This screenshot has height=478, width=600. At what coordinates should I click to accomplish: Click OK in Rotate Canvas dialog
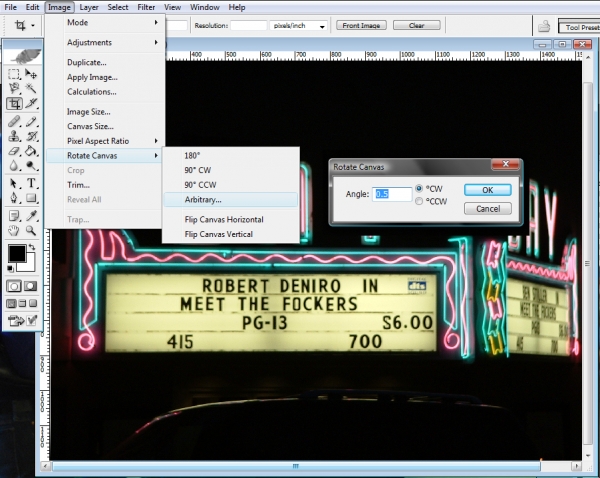488,190
